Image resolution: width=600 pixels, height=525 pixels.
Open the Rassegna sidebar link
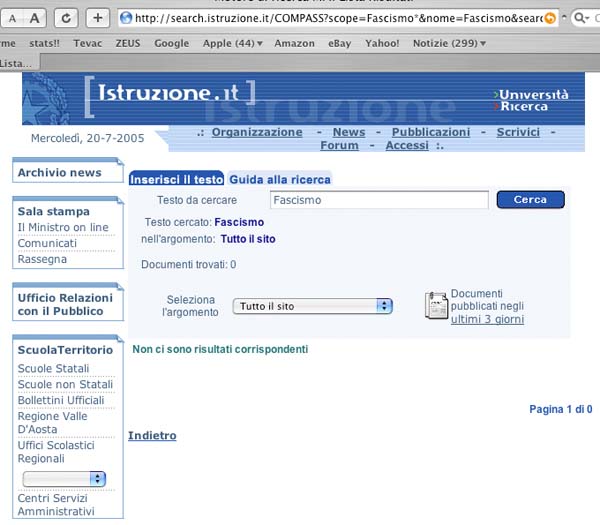coord(42,259)
